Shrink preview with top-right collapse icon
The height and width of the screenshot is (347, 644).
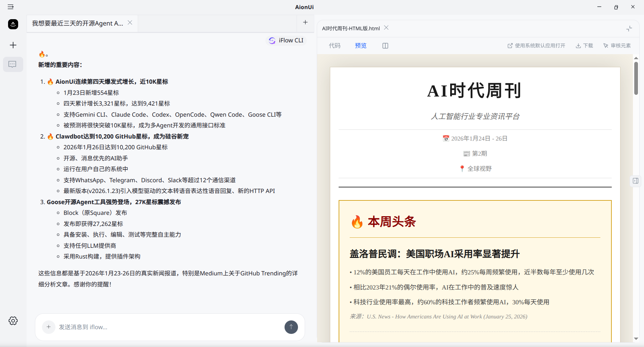[629, 29]
